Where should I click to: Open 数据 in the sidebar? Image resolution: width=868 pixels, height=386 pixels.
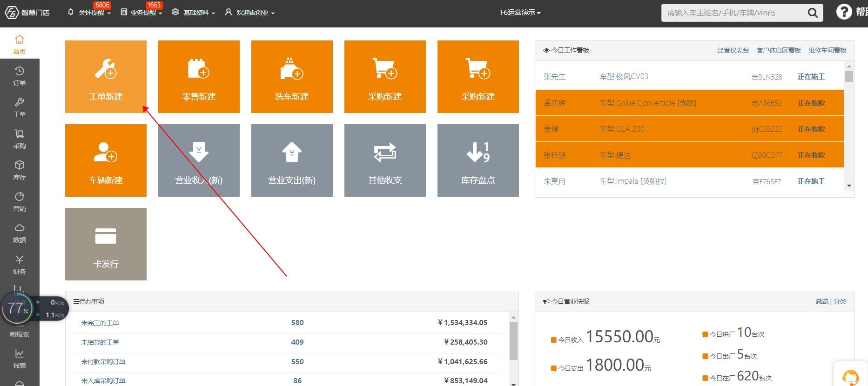(x=20, y=233)
